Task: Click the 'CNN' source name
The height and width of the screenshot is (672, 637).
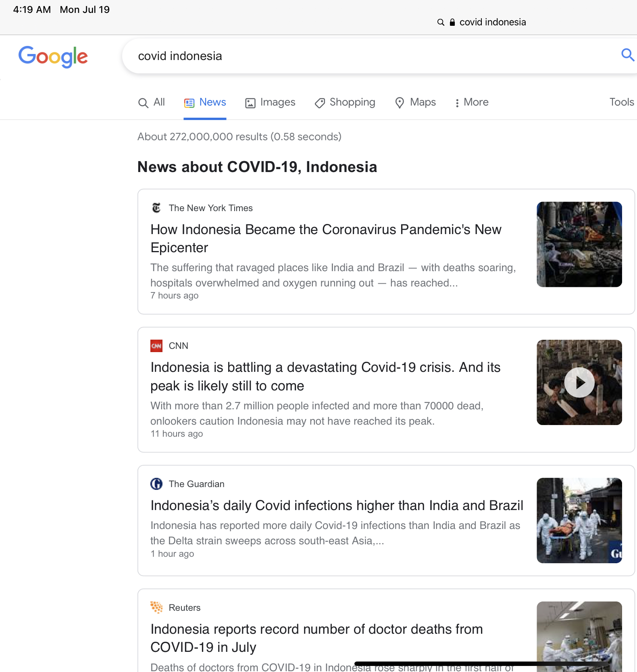Action: [x=179, y=346]
